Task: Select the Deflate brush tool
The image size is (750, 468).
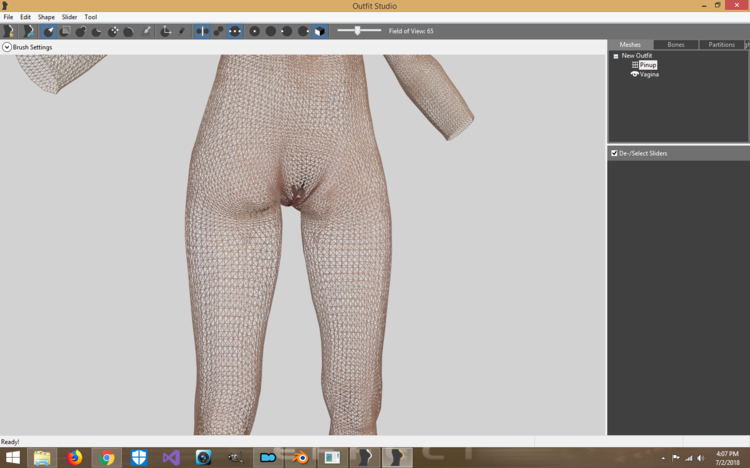Action: coord(97,31)
